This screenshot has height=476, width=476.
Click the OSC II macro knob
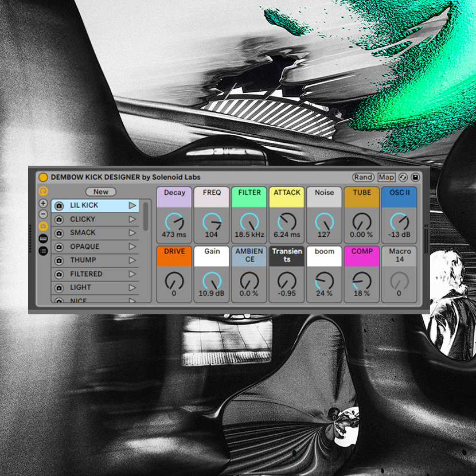pyautogui.click(x=400, y=221)
